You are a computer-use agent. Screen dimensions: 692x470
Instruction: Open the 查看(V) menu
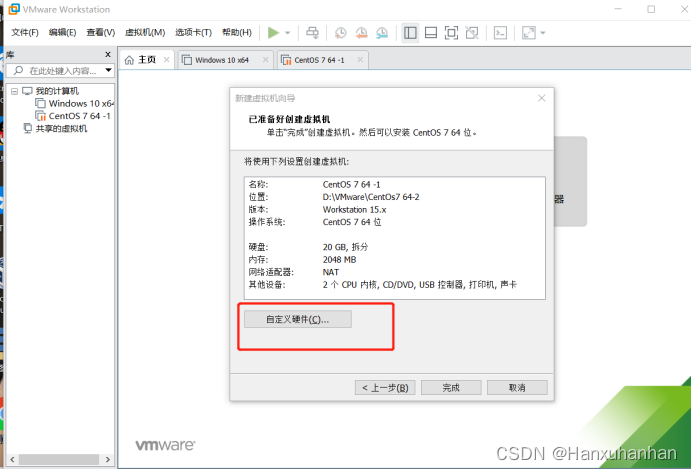[101, 32]
